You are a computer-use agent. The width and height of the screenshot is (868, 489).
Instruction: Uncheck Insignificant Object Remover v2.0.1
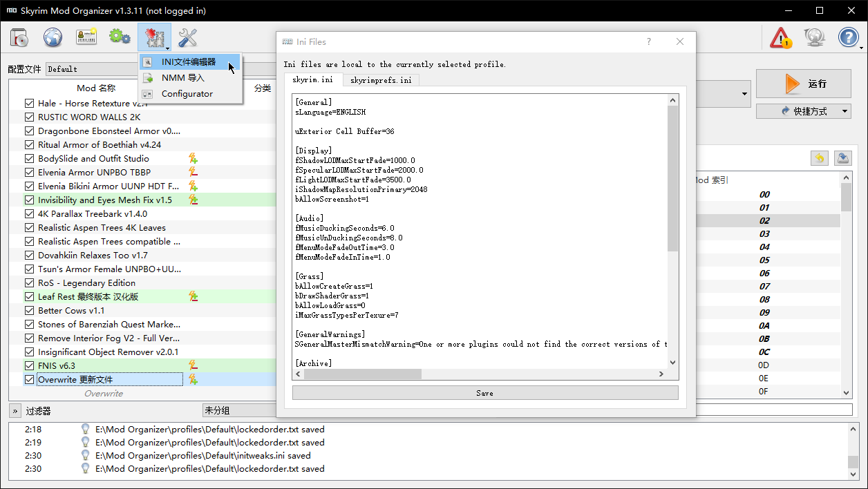[x=29, y=352]
